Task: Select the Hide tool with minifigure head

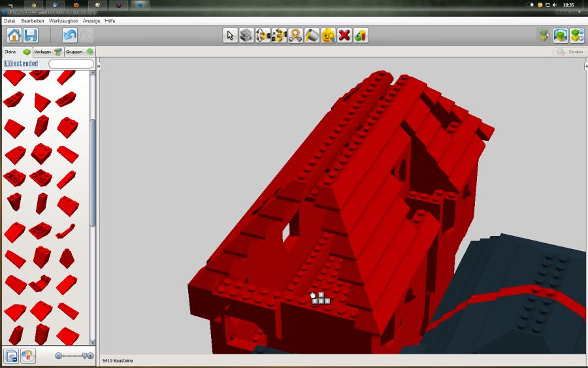Action: click(x=328, y=35)
